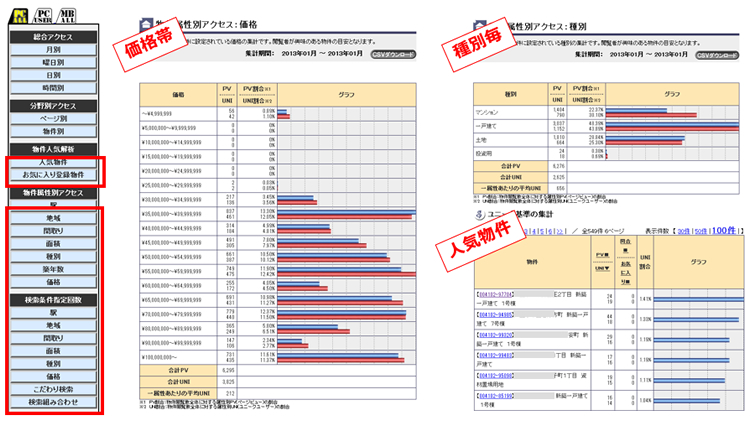
Task: Jump to last page with >> link
Action: [559, 232]
